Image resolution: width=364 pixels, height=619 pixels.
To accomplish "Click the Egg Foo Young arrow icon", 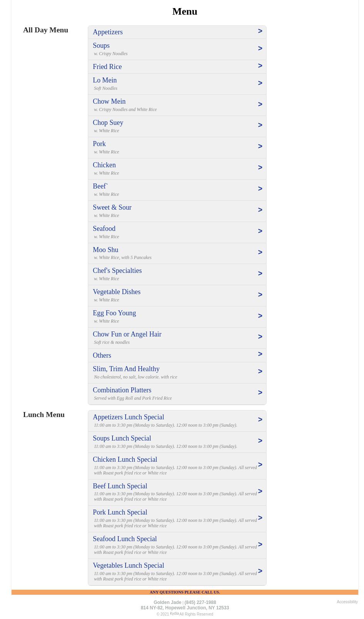I will click(x=260, y=316).
